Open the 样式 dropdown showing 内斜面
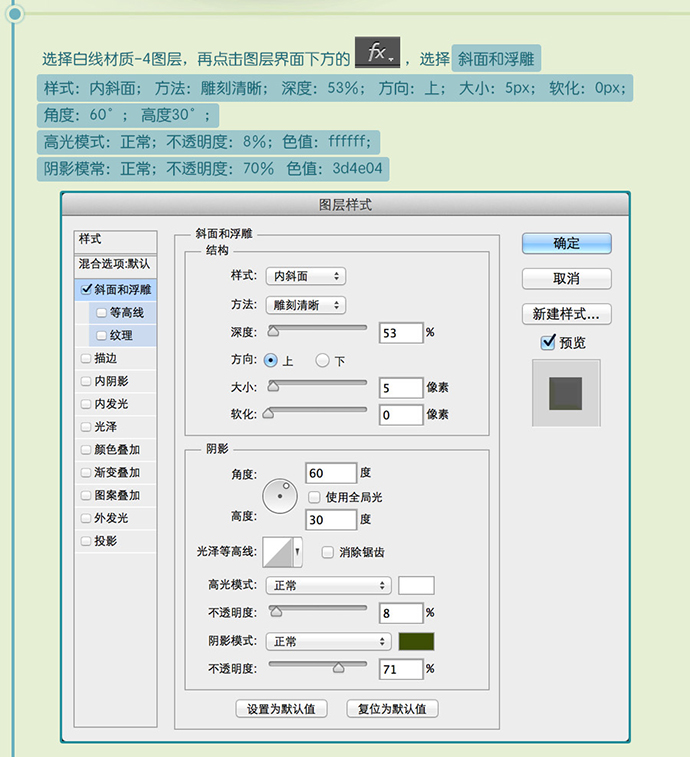The width and height of the screenshot is (690, 757). point(308,276)
